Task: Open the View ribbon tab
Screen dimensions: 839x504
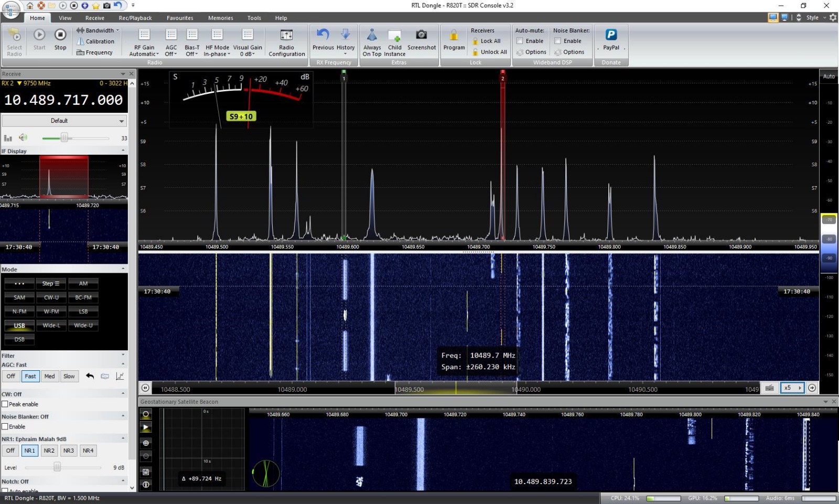Action: tap(65, 18)
